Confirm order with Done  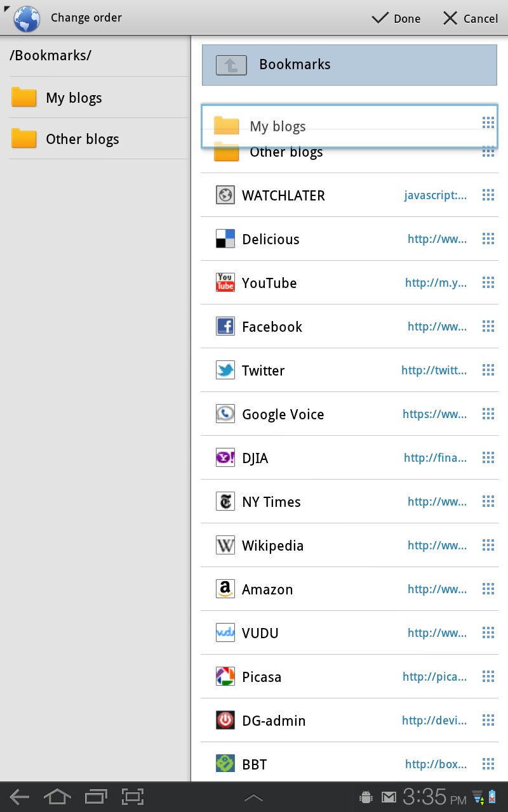click(x=396, y=18)
